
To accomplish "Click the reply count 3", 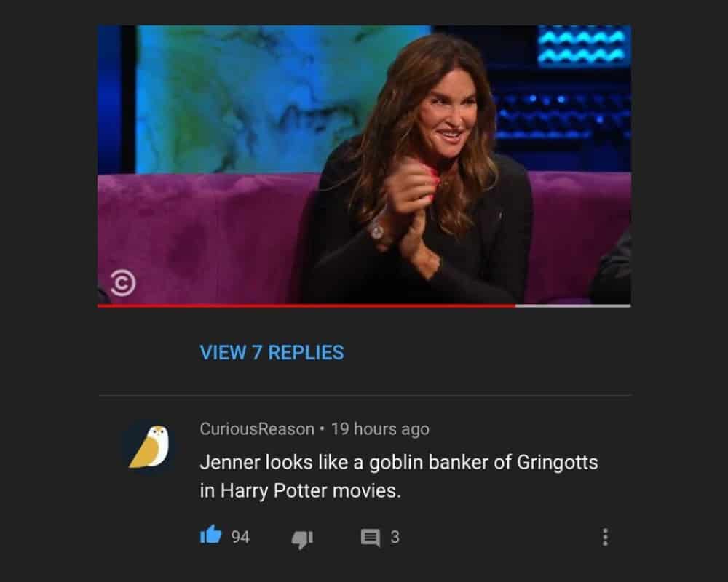I will click(x=395, y=537).
